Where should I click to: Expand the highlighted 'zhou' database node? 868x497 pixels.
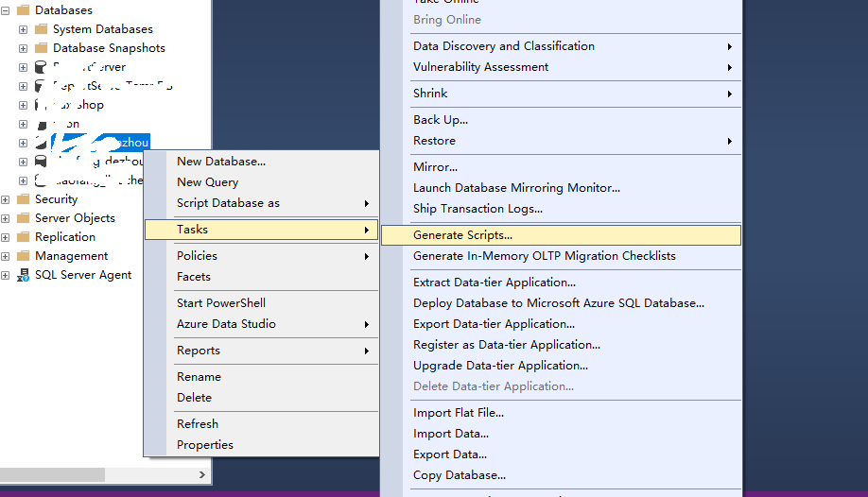(23, 143)
